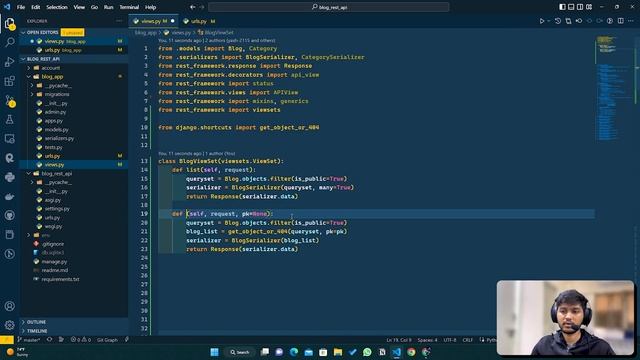Click Customize Layout icon in title bar

(589, 7)
